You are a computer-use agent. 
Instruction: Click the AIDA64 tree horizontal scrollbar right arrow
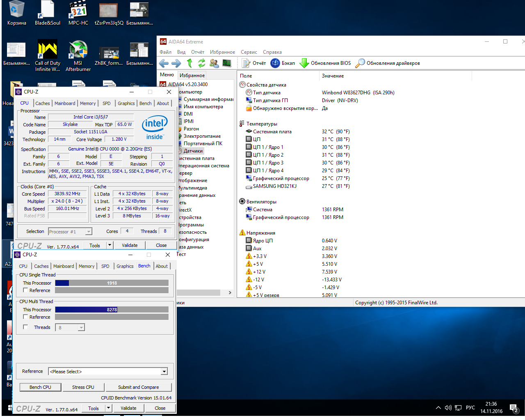coord(230,293)
